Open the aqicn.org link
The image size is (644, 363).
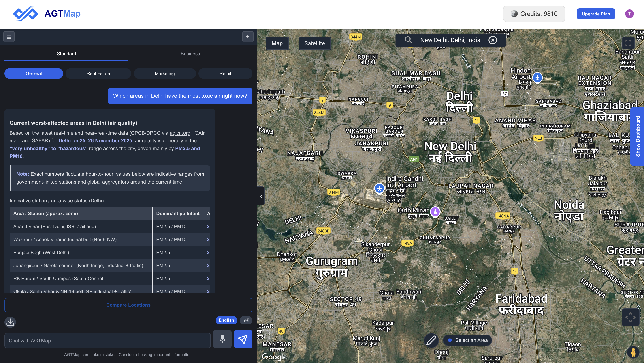tap(180, 133)
